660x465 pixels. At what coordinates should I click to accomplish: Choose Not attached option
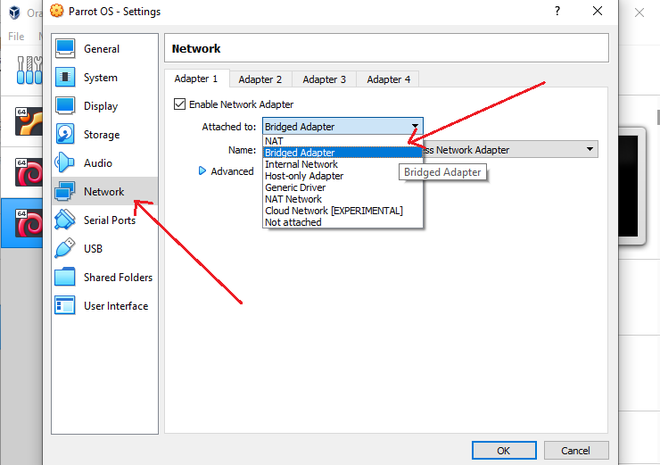pos(343,222)
